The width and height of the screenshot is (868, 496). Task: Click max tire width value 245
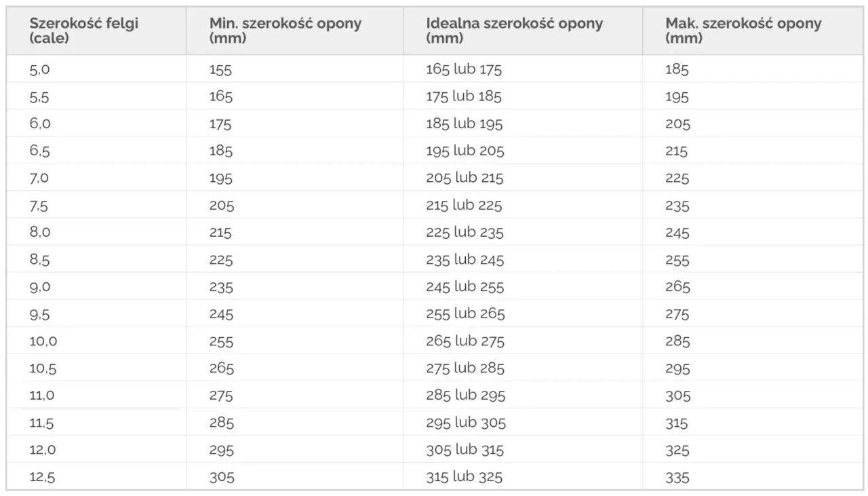(677, 233)
